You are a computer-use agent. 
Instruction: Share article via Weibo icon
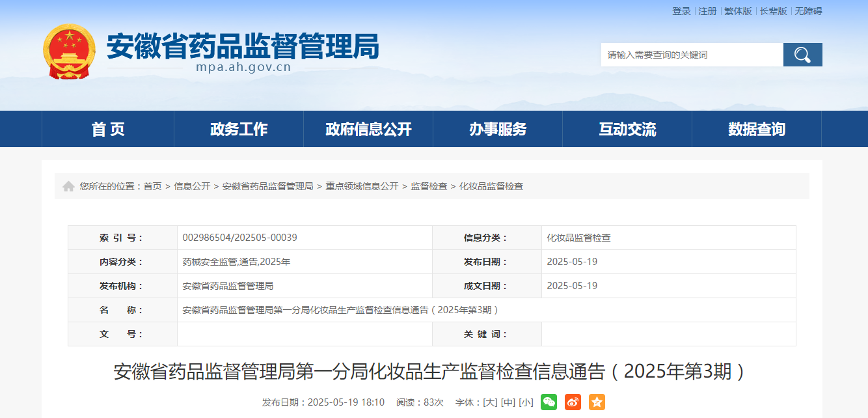[x=573, y=402]
